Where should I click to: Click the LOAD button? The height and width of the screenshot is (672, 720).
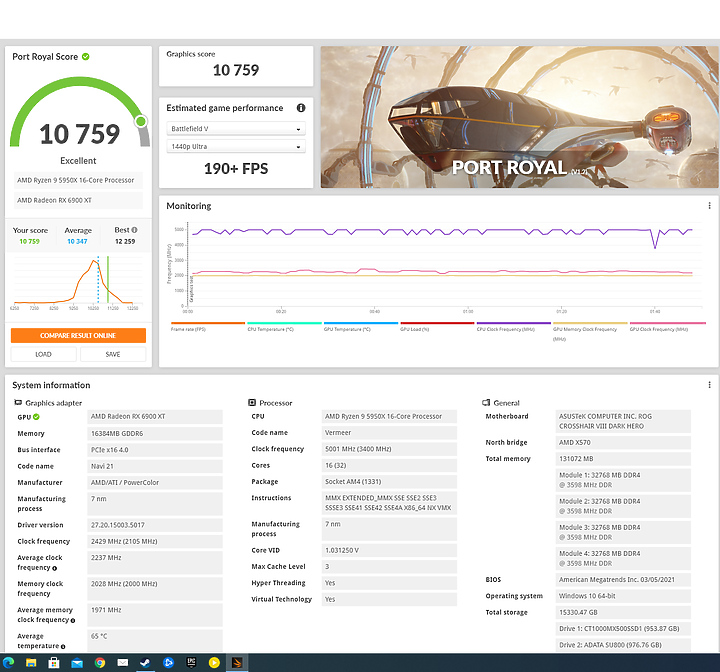pos(44,354)
